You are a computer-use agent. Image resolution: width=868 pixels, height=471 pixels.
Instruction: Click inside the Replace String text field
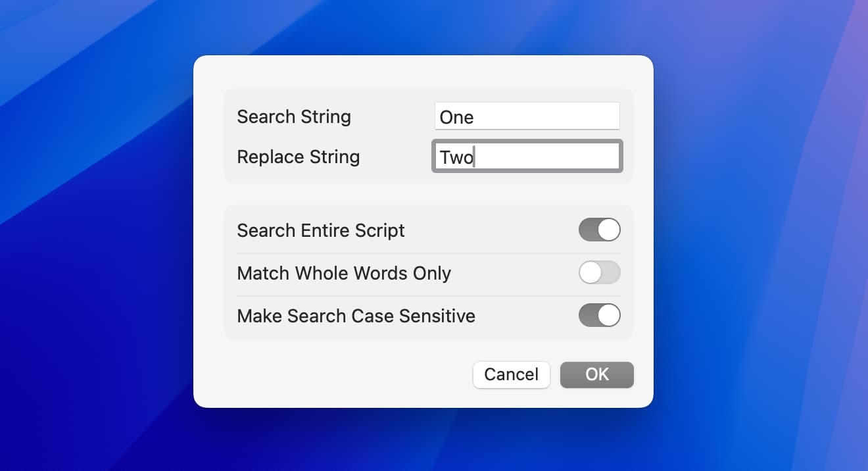tap(527, 157)
